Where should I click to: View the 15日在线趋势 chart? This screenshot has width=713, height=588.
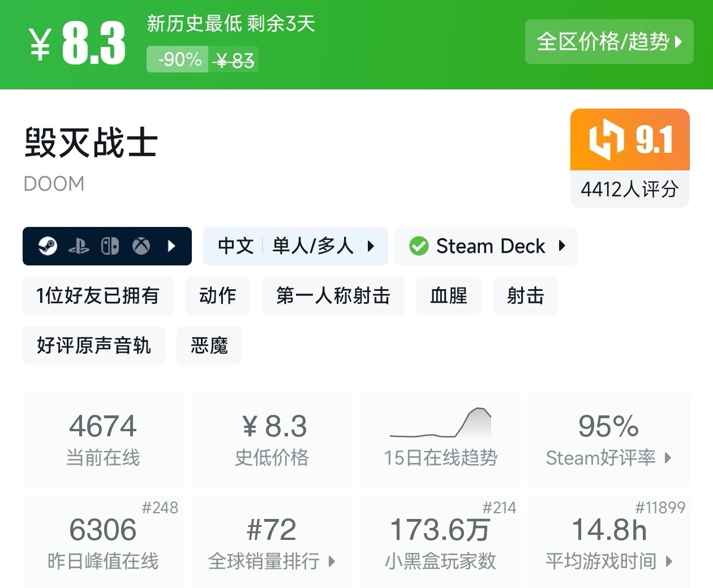point(440,439)
